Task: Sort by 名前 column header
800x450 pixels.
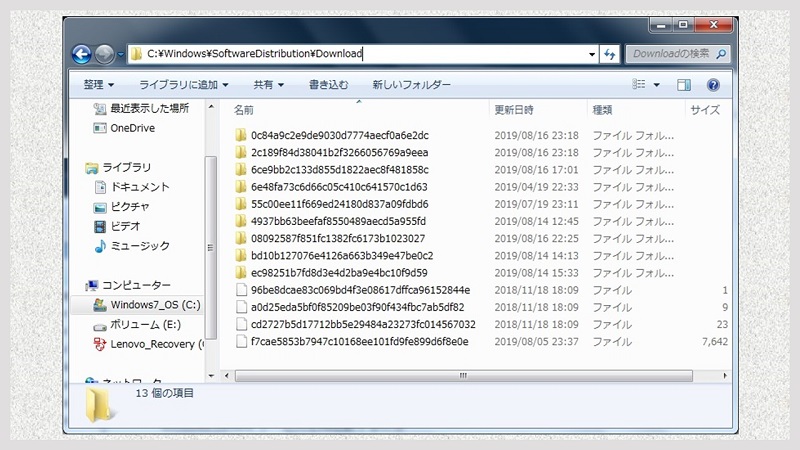Action: [x=243, y=110]
